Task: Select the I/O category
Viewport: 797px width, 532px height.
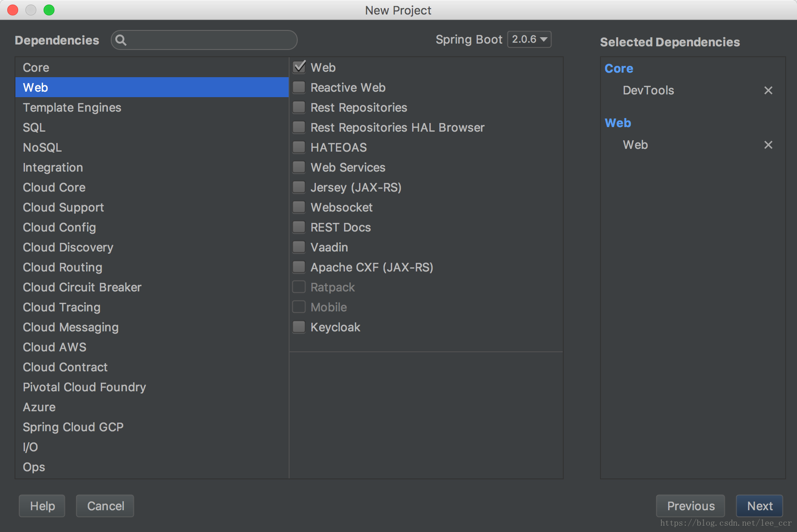Action: pyautogui.click(x=152, y=447)
